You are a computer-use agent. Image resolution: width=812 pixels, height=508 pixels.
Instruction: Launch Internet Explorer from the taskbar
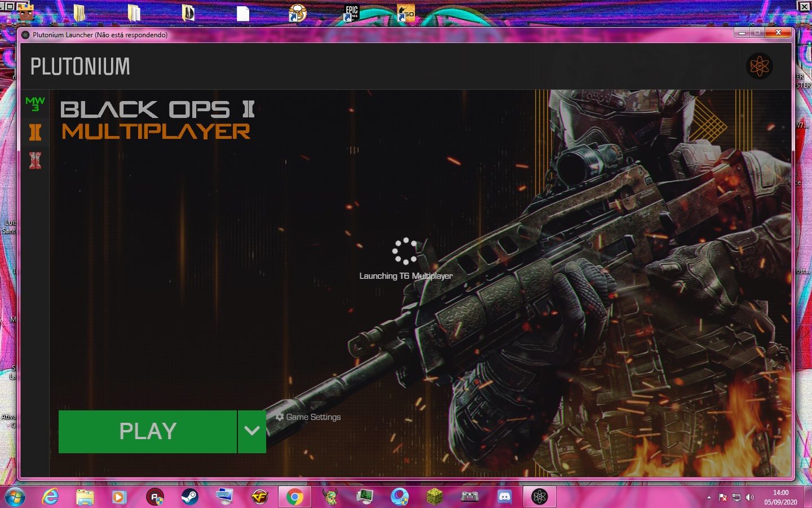point(50,497)
